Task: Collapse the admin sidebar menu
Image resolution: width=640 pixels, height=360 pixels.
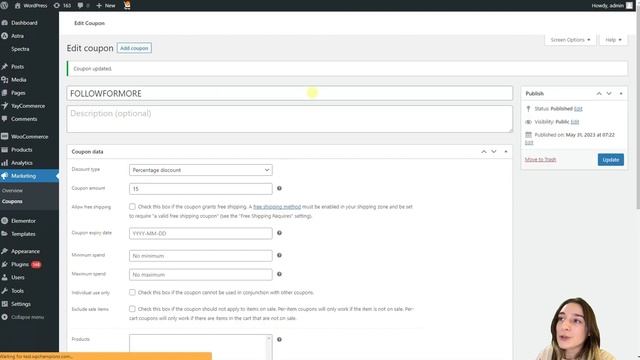Action: [23, 317]
